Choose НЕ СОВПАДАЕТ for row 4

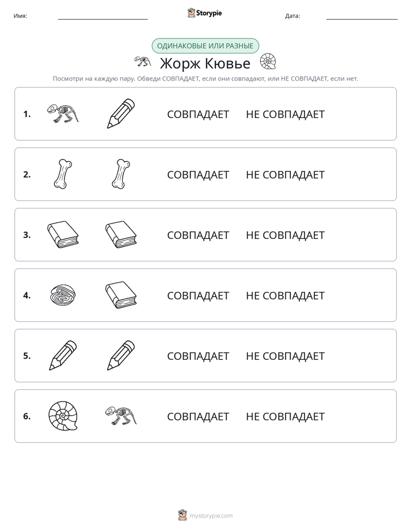[x=285, y=295]
